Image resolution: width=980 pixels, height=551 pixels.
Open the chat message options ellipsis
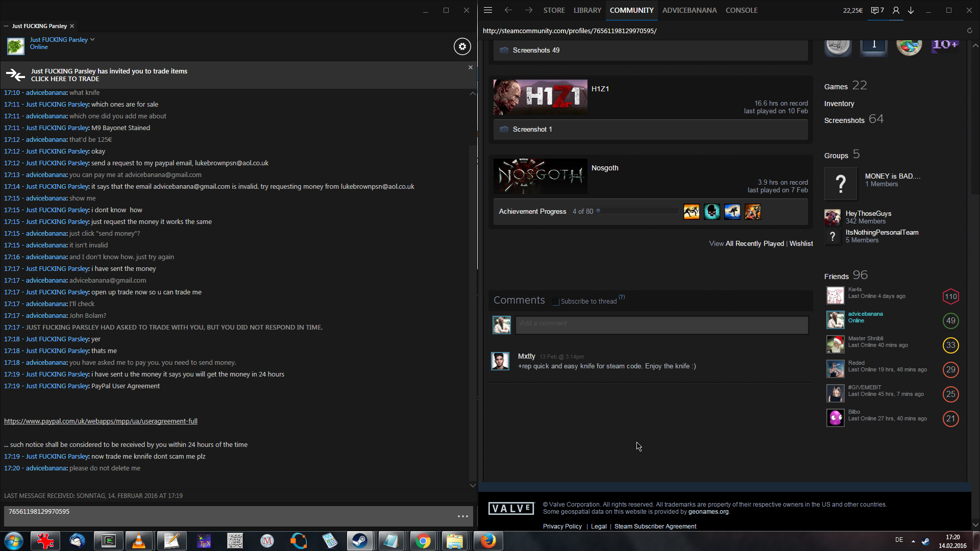pyautogui.click(x=462, y=516)
